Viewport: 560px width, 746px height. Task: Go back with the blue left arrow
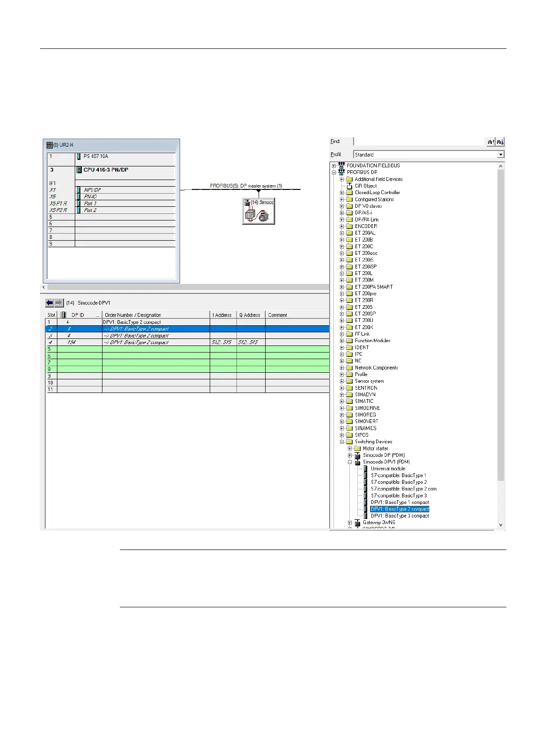[x=49, y=303]
